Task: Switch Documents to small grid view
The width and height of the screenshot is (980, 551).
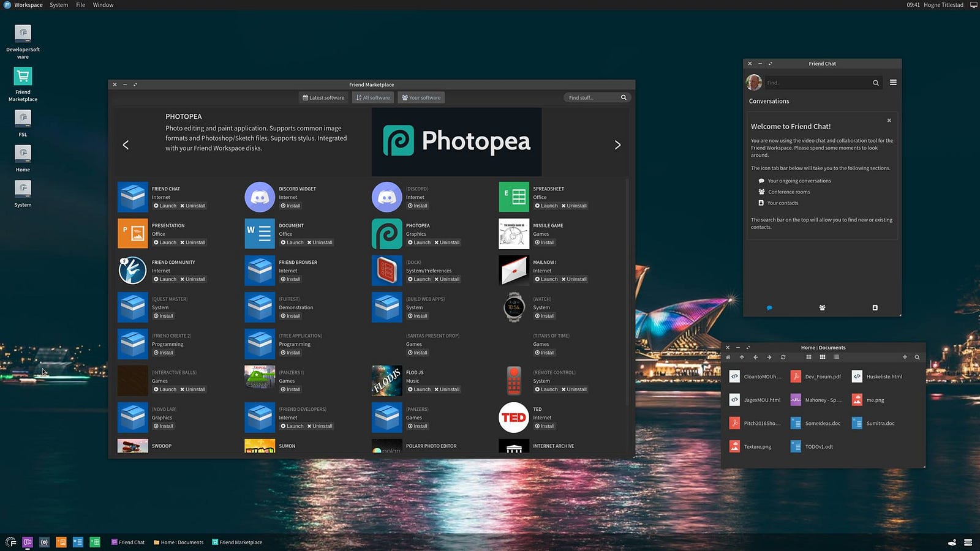Action: pos(823,357)
